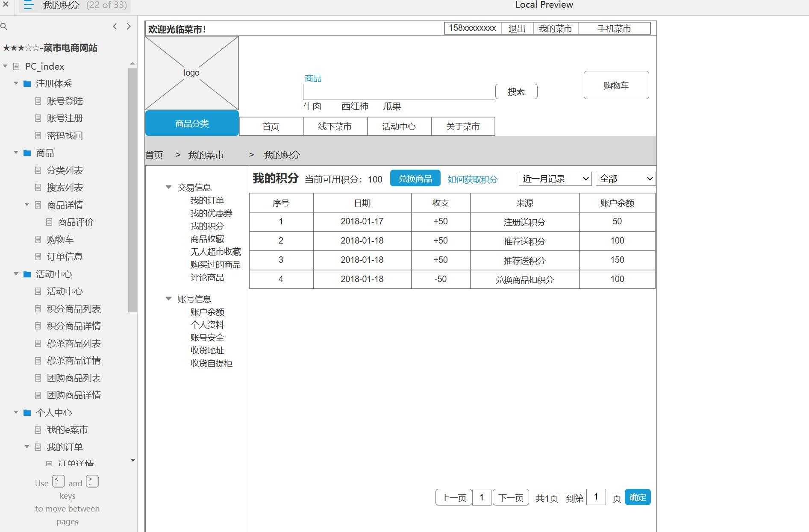Go to next page with right chevron
Screen dimensions: 809x532
[129, 26]
